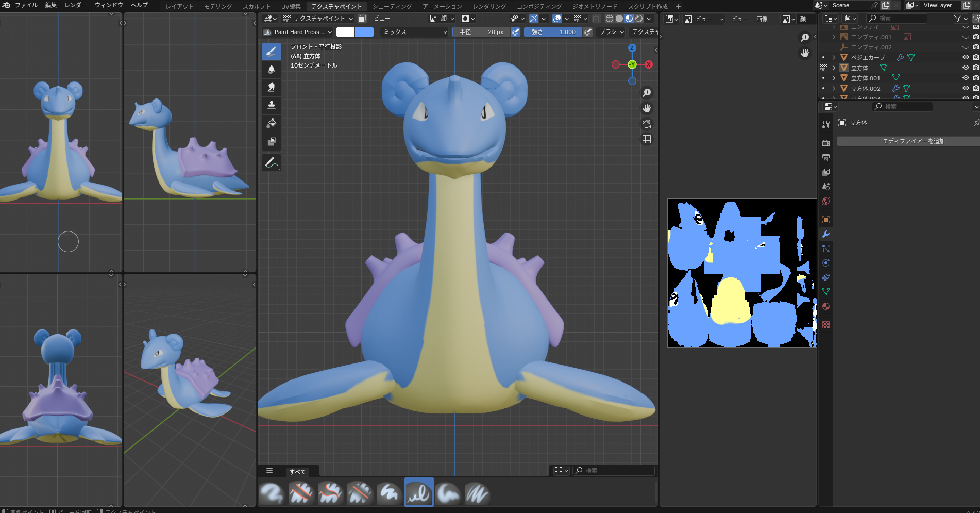980x513 pixels.
Task: Select the Mask tool in toolbar
Action: pyautogui.click(x=272, y=141)
